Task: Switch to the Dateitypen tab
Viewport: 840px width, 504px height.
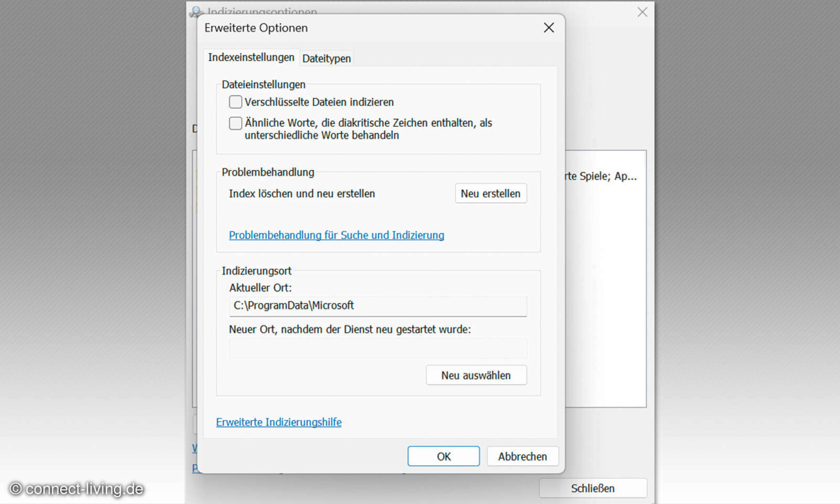Action: [x=326, y=58]
